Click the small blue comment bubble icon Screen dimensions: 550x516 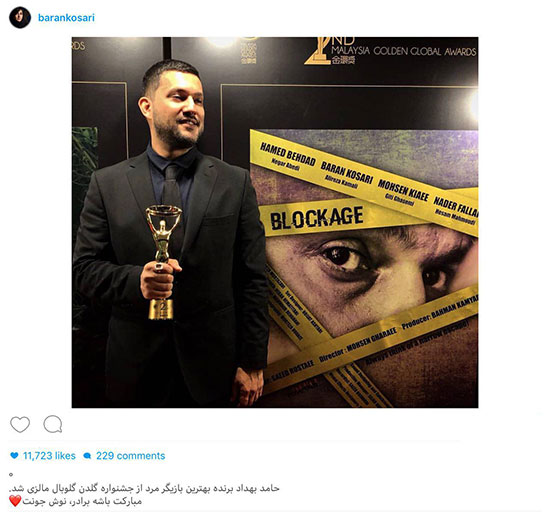click(87, 456)
